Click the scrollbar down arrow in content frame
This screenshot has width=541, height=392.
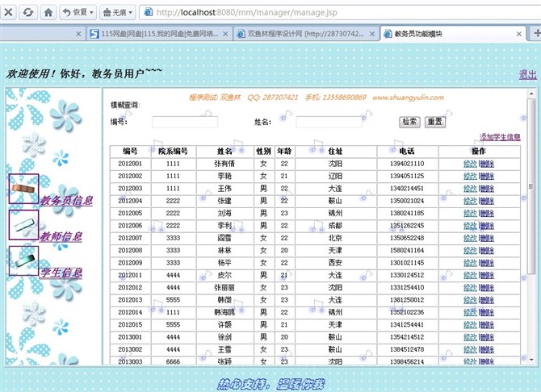click(x=531, y=360)
